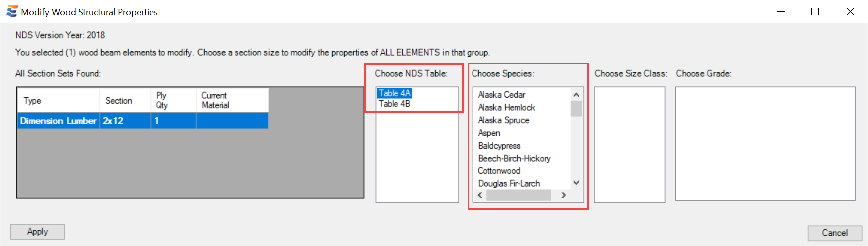Viewport: 868px width, 246px height.
Task: Pick Alaska Spruce from species list
Action: click(503, 120)
